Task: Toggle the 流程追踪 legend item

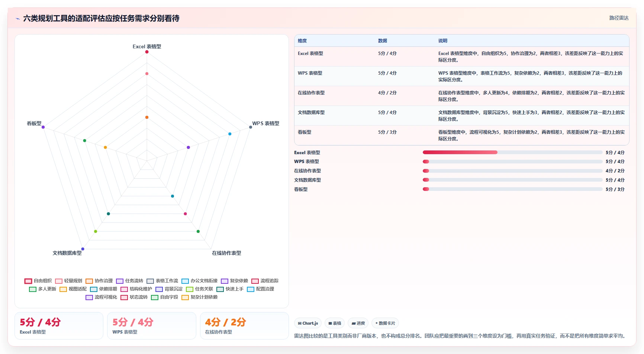Action: click(265, 281)
